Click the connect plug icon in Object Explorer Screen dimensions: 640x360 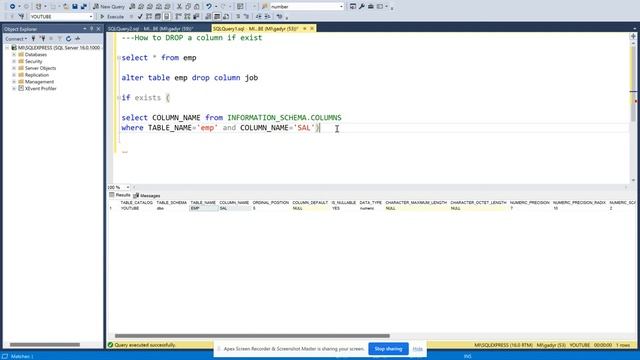(33, 39)
